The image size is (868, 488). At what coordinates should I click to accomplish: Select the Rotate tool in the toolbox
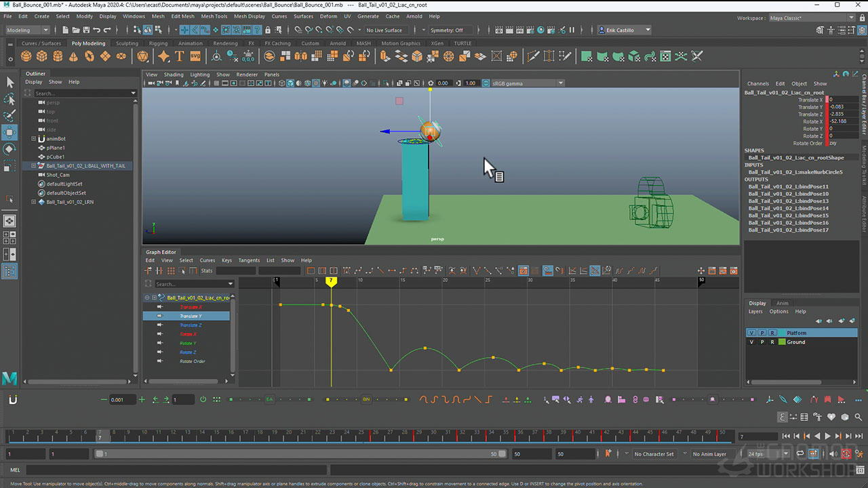click(x=9, y=149)
